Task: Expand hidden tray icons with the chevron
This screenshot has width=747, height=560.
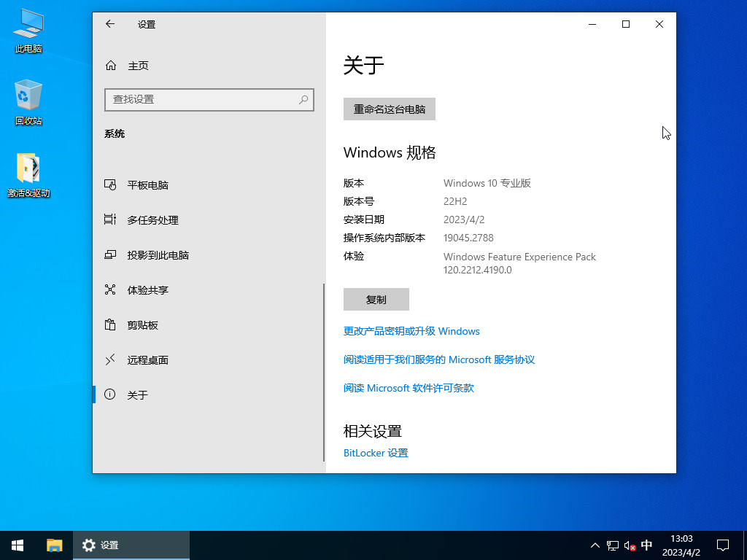Action: tap(595, 545)
